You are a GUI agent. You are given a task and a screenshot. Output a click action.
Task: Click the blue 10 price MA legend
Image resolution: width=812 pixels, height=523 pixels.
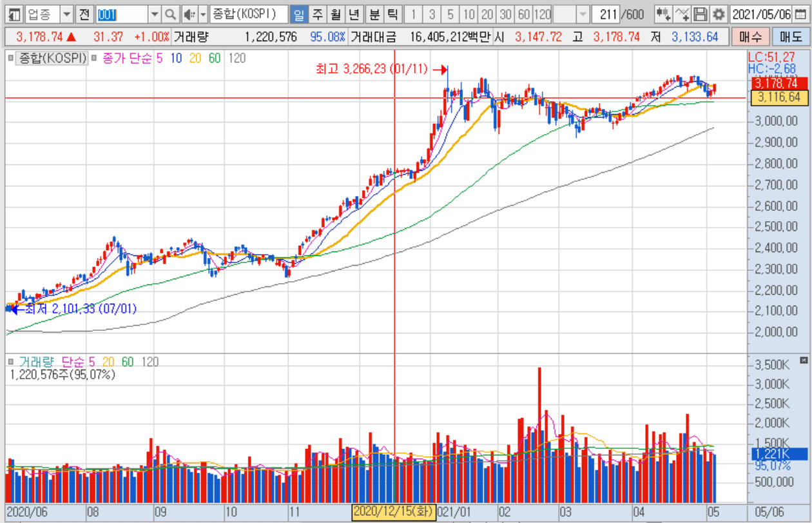point(176,59)
